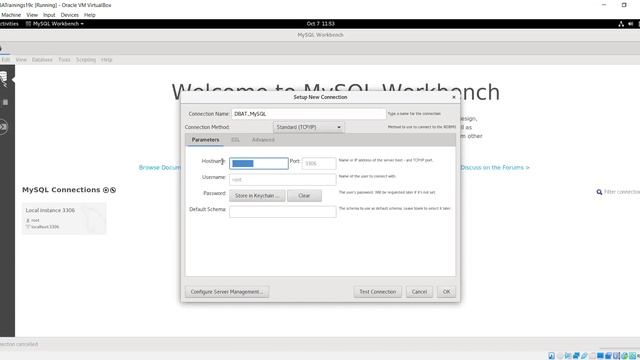This screenshot has width=640, height=360.
Task: Confirm the connection with OK
Action: pyautogui.click(x=447, y=292)
